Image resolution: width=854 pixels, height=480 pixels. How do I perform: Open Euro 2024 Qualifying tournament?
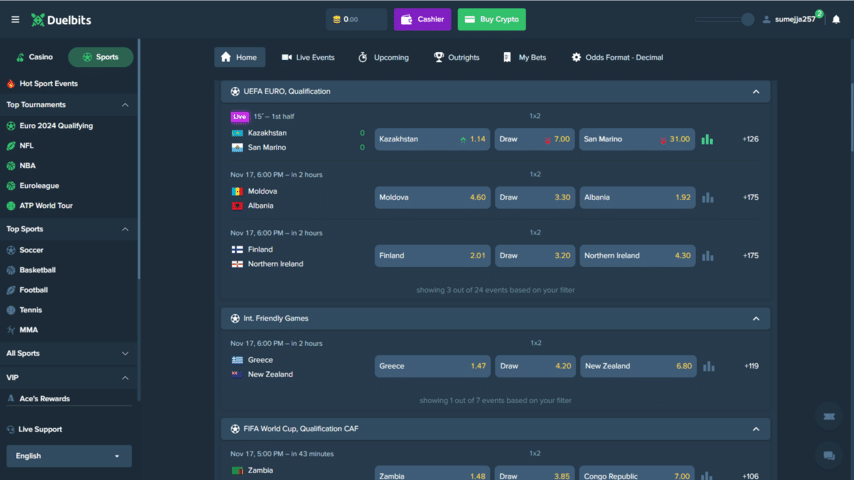pyautogui.click(x=56, y=126)
